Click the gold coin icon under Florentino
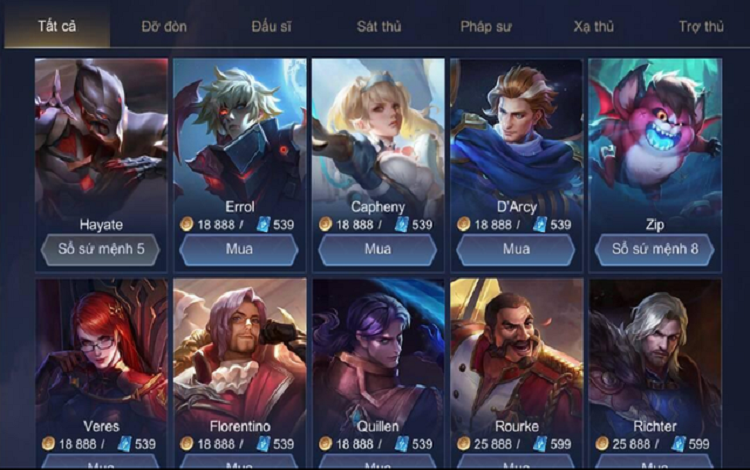 tap(187, 444)
